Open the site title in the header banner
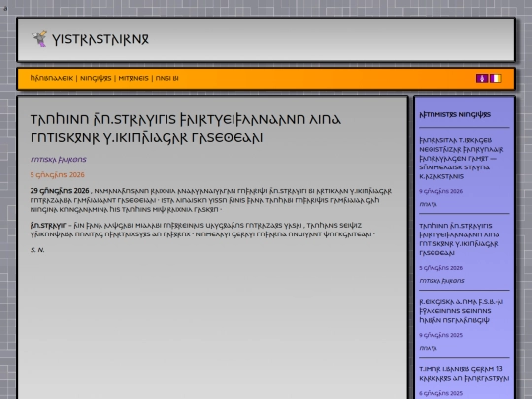 click(100, 39)
